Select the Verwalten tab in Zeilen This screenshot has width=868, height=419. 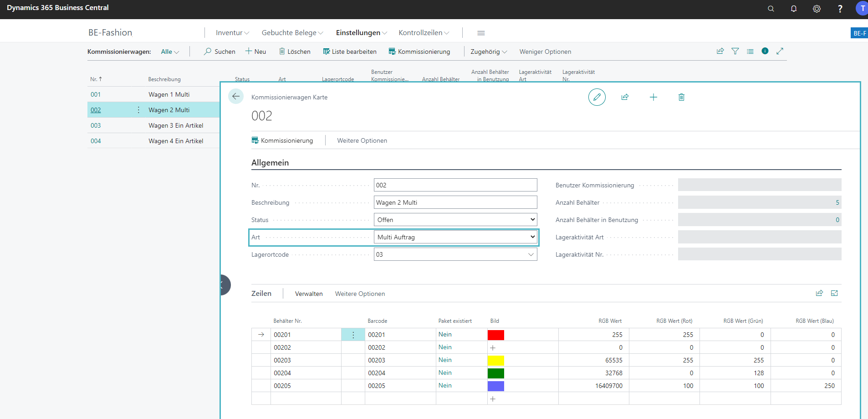pyautogui.click(x=309, y=294)
